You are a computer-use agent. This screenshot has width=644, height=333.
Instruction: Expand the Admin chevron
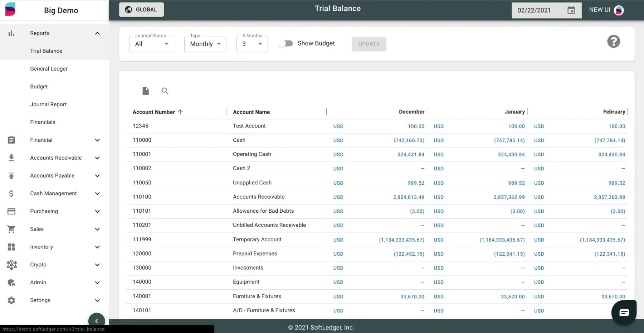[97, 283]
